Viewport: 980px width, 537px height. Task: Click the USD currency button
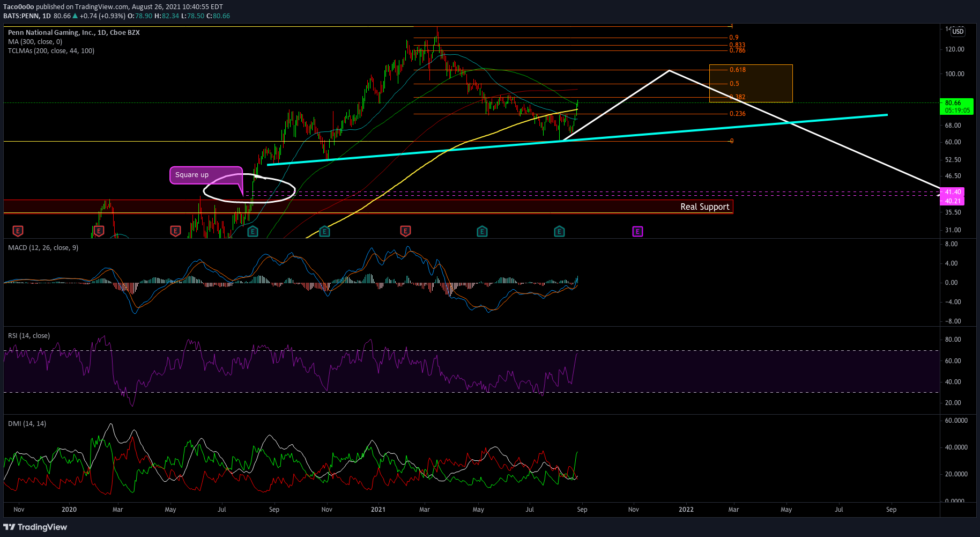coord(957,32)
